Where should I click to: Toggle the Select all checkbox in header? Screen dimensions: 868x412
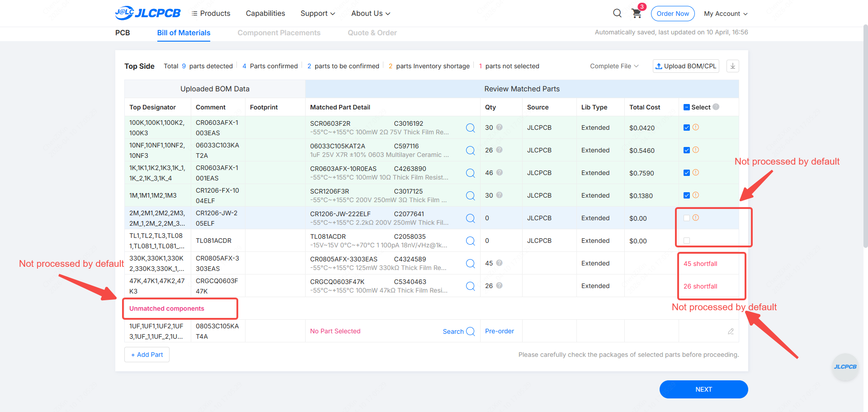tap(687, 107)
